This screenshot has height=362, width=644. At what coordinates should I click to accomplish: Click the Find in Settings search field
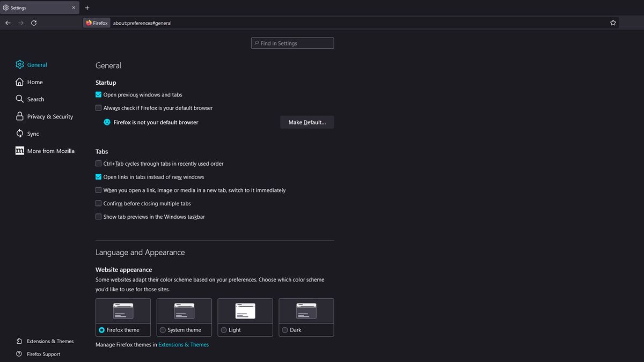(x=292, y=43)
